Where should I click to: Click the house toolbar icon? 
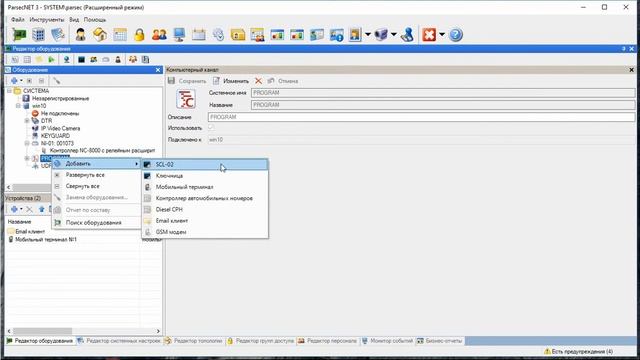point(100,35)
